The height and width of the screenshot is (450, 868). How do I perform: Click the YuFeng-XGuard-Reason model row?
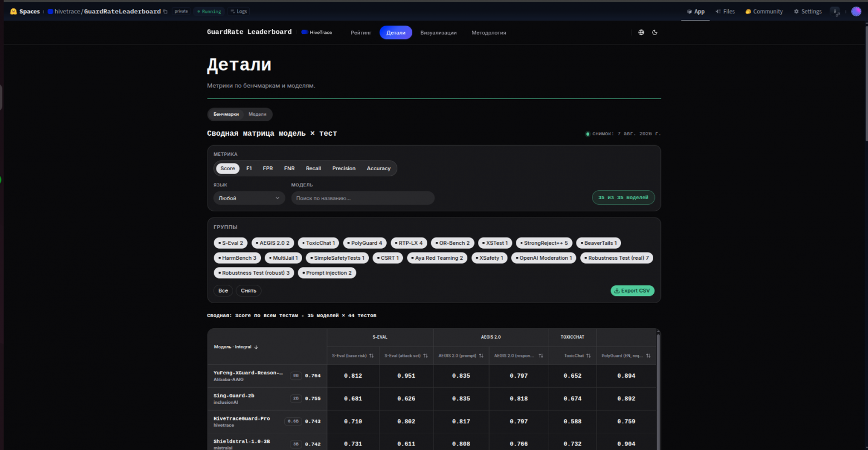point(431,376)
